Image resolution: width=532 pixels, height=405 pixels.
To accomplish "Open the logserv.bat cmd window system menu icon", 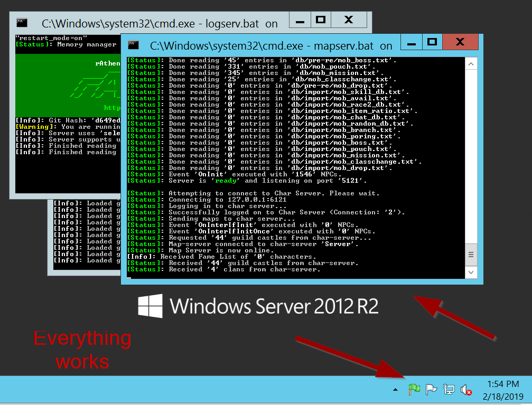I will 22,23.
